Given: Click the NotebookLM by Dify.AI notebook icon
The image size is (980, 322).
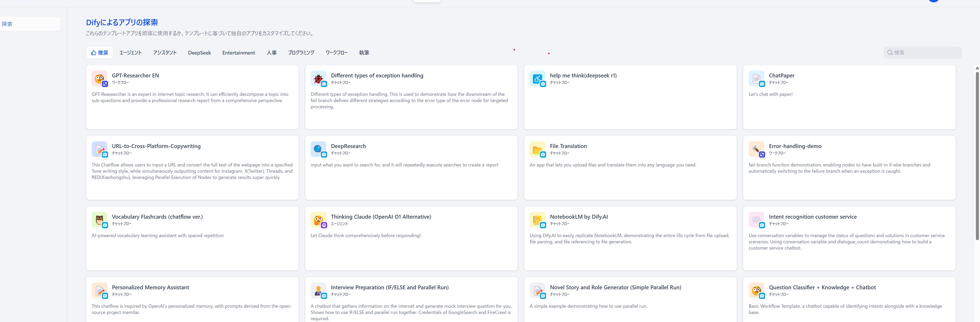Looking at the screenshot, I should [537, 220].
